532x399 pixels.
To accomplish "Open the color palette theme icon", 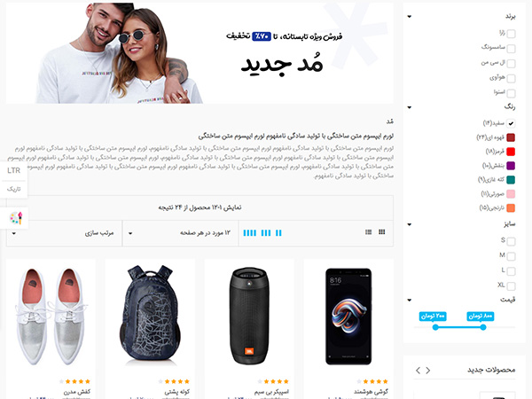I will tap(16, 218).
